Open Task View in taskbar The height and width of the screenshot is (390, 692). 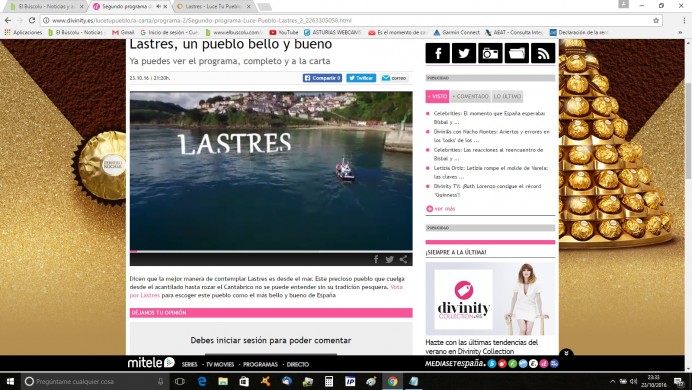(180, 381)
